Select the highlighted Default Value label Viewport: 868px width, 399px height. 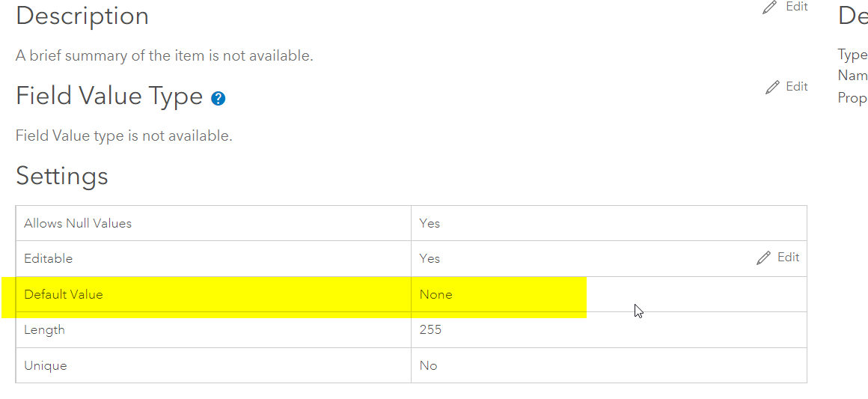64,294
